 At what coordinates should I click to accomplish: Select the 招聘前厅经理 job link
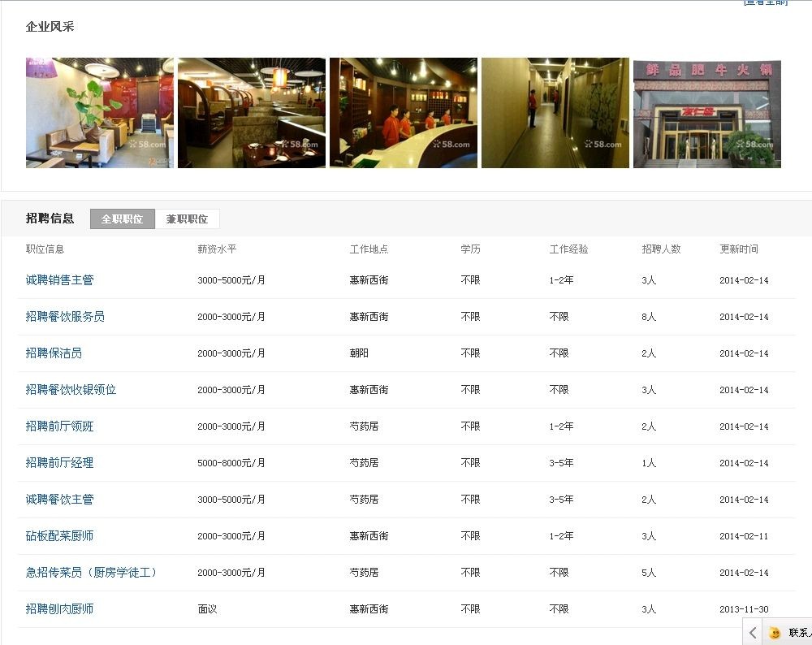click(x=59, y=463)
